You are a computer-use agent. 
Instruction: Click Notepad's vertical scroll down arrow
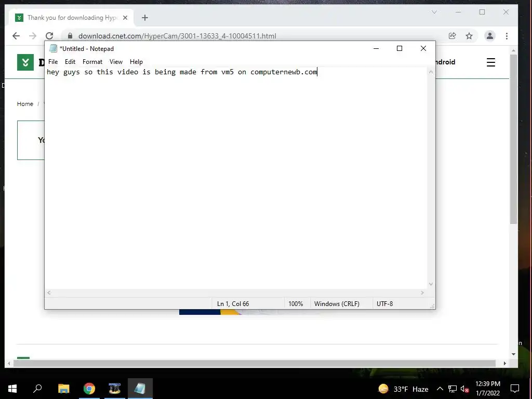(431, 284)
